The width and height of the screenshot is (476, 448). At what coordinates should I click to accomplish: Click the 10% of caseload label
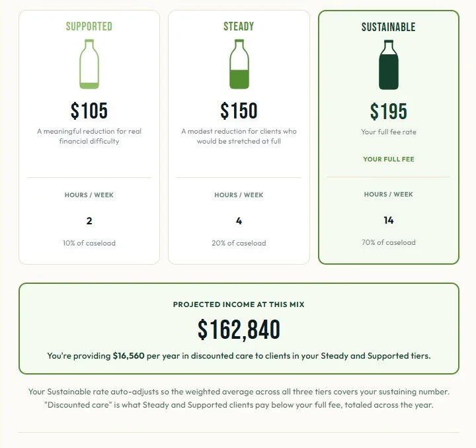tap(89, 243)
